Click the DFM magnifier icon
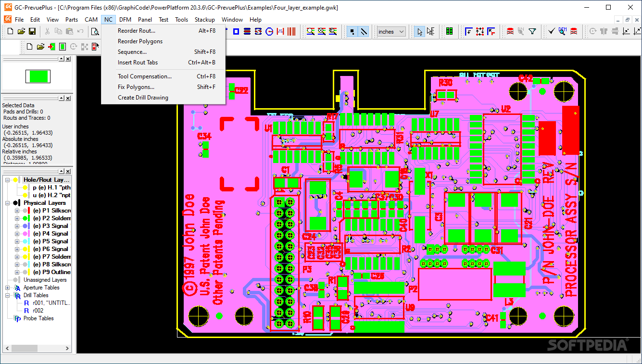The width and height of the screenshot is (642, 364). pos(562,32)
